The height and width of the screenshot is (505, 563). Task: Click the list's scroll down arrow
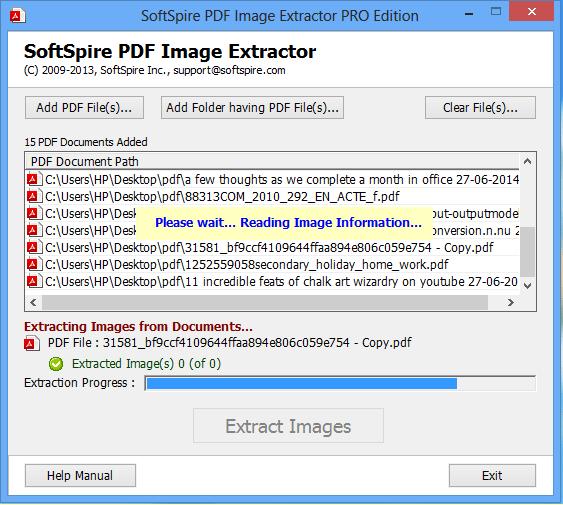click(x=527, y=286)
